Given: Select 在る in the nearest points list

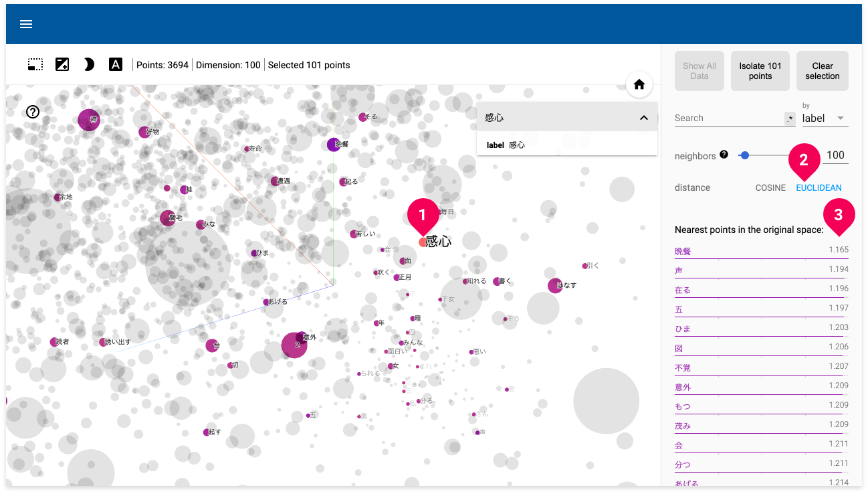Looking at the screenshot, I should (762, 290).
